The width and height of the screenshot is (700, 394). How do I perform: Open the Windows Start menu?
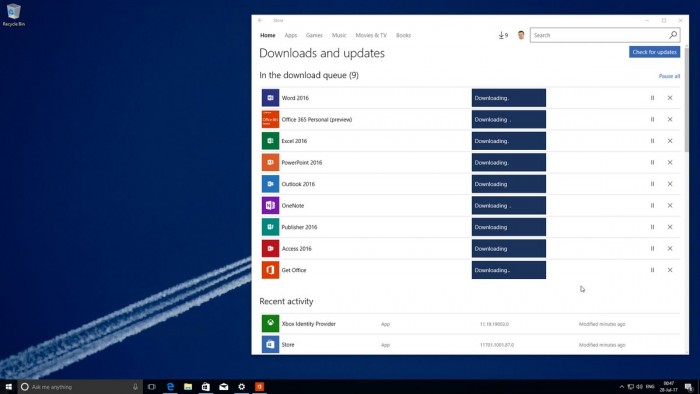8,387
